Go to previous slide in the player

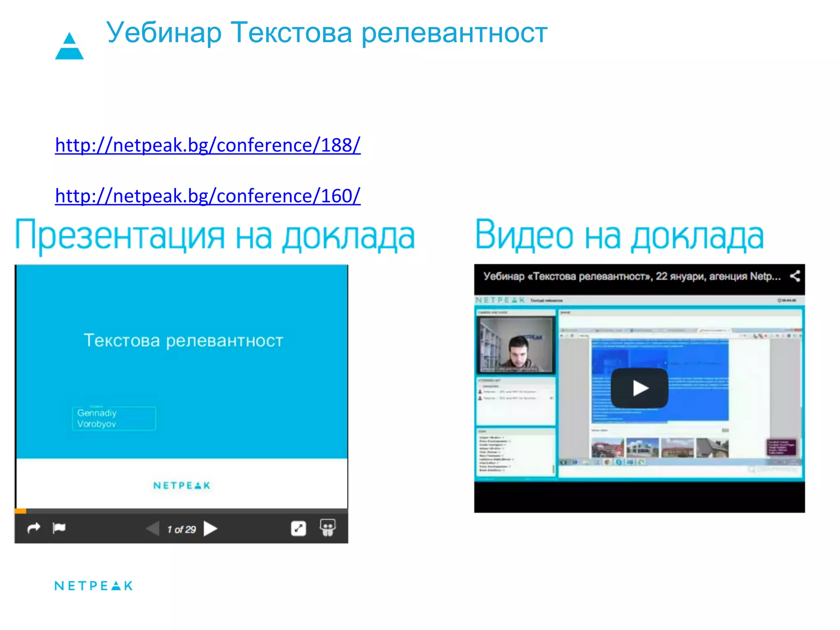pyautogui.click(x=153, y=528)
